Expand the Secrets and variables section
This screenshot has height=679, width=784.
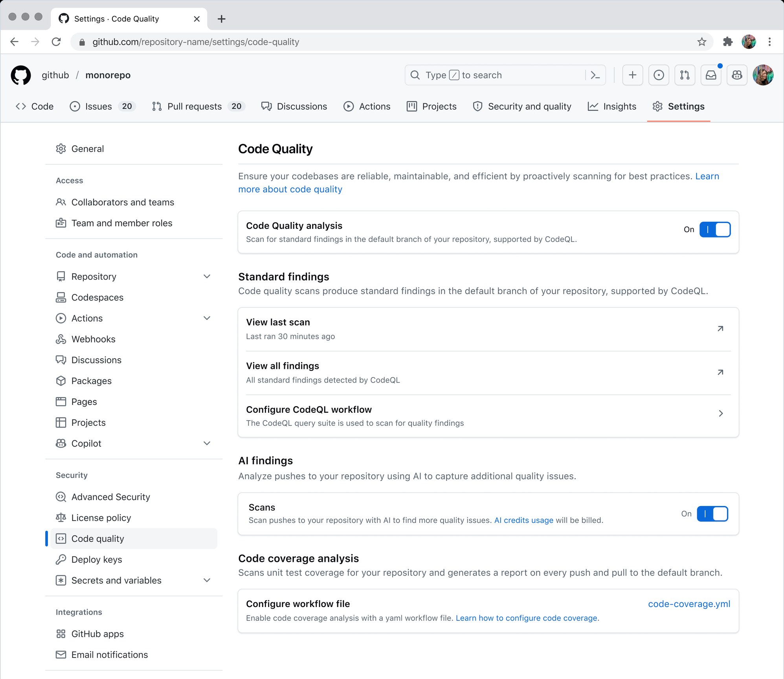point(207,580)
